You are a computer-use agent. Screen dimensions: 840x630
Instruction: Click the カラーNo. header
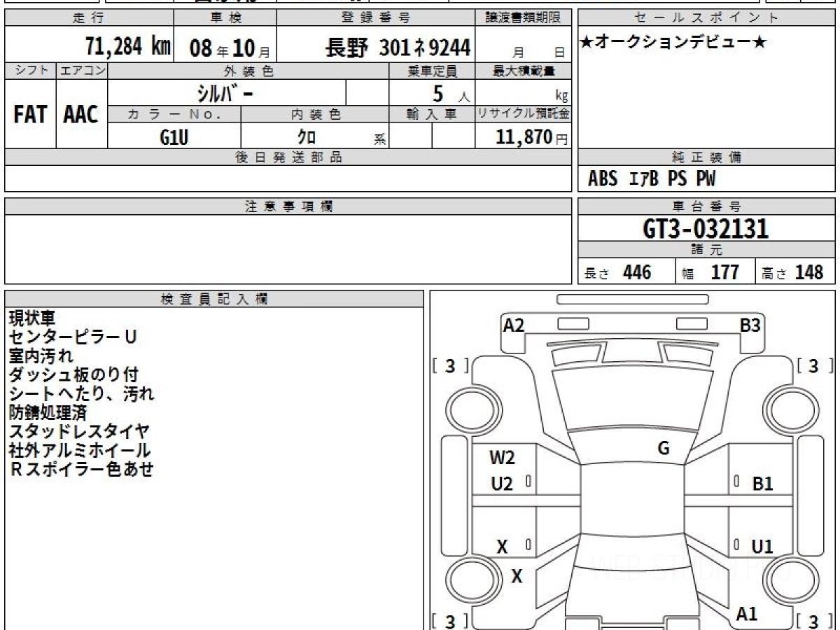174,114
